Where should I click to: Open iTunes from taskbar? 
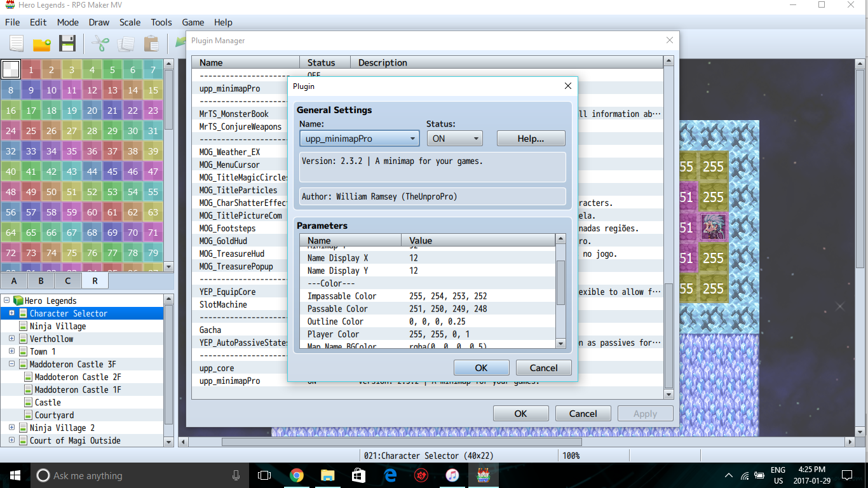tap(452, 475)
